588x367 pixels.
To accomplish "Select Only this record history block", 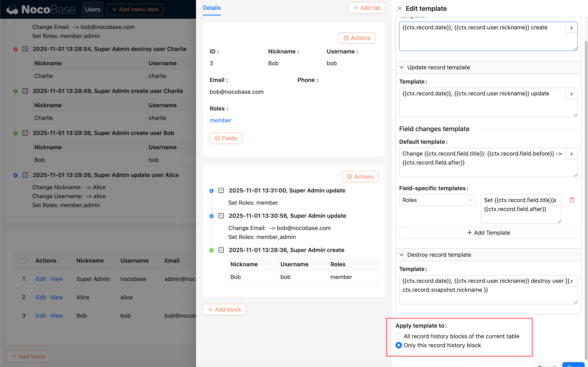I will point(399,345).
